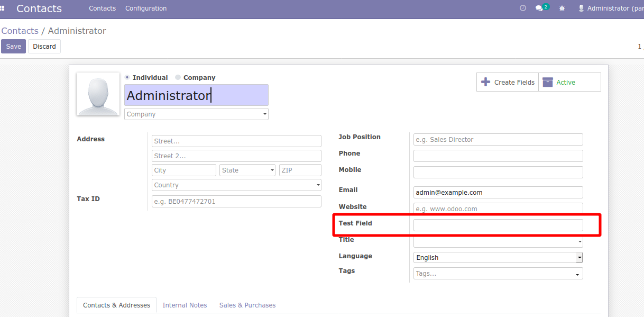Switch to Sales & Purchases tab
The height and width of the screenshot is (317, 644).
247,305
